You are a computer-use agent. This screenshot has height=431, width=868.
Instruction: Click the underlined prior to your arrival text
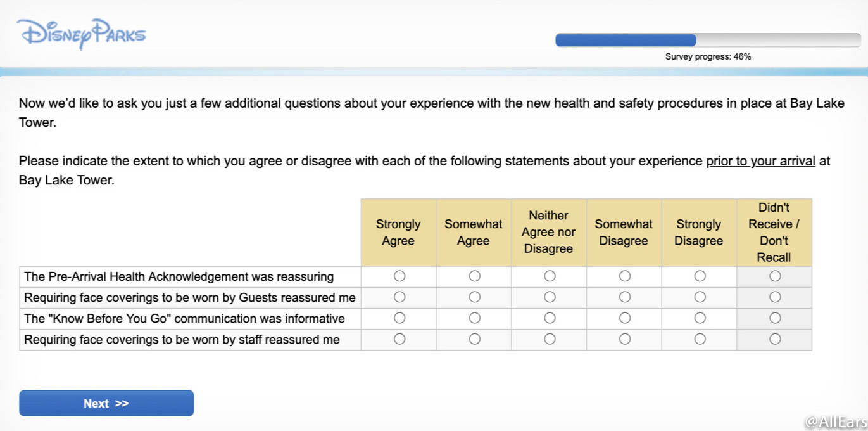760,161
